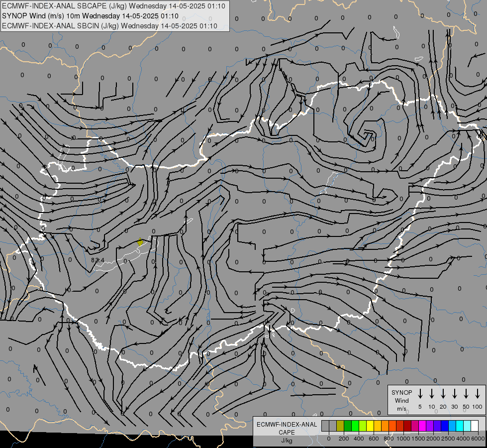Viewport: 487px width, 448px height.
Task: Click the 1000 tick label in CAPE legend
Action: pos(403,439)
